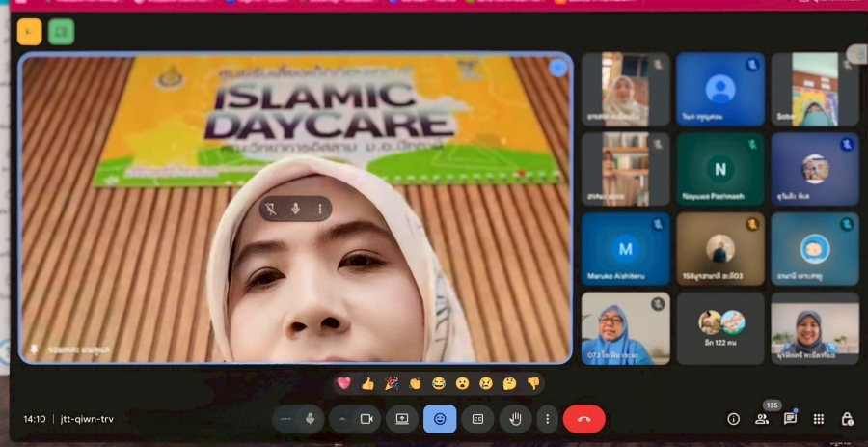Screen dimensions: 868x447
Task: Show the participants list panel
Action: 762,419
